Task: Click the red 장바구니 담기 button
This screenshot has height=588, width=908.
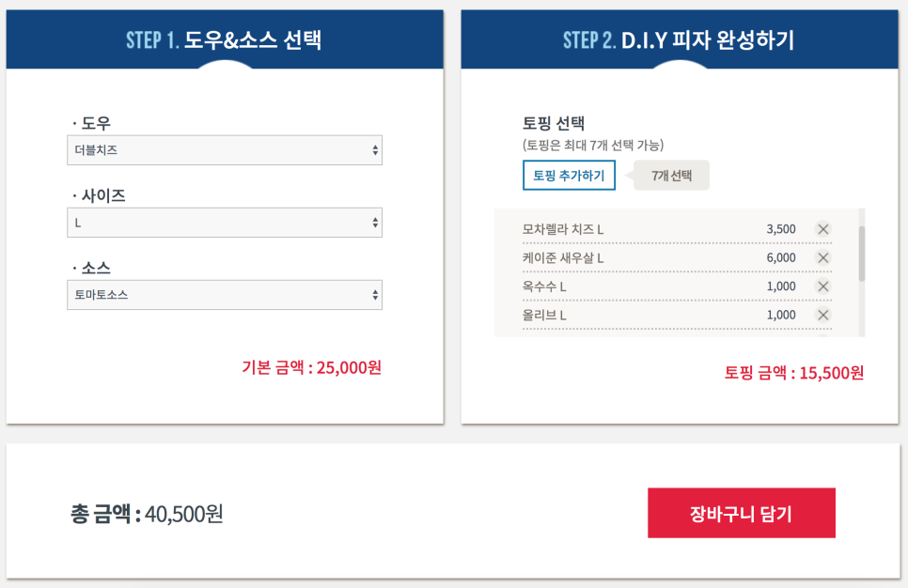Action: tap(742, 513)
